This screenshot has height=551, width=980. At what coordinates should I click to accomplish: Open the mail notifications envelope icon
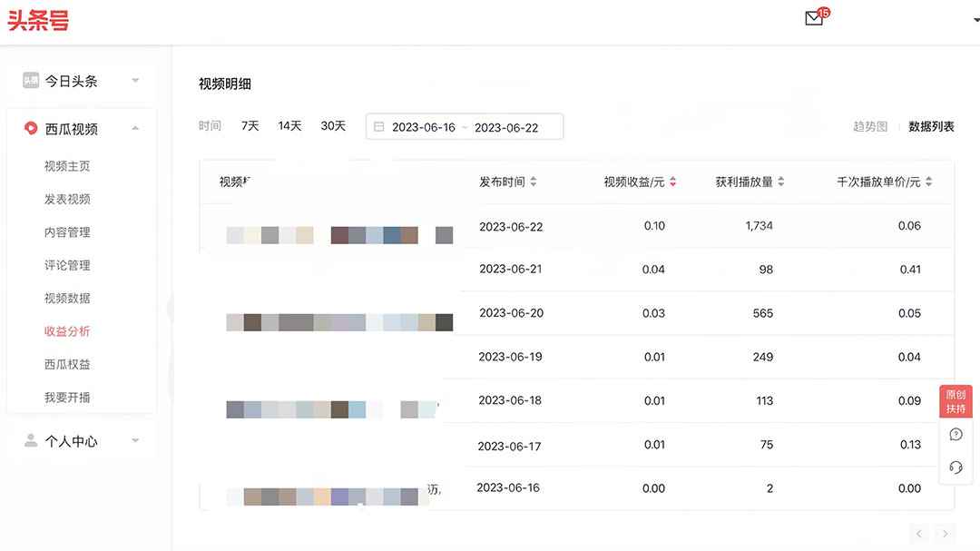click(x=814, y=18)
